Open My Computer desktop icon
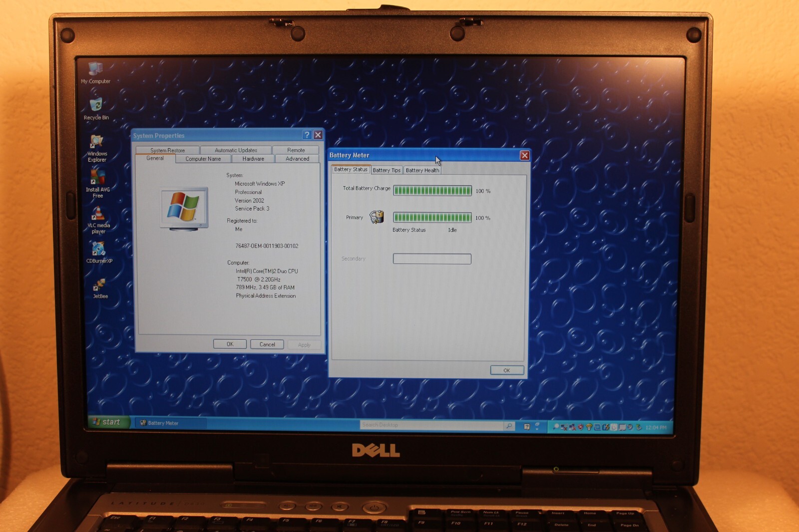Viewport: 799px width, 532px height. click(96, 73)
